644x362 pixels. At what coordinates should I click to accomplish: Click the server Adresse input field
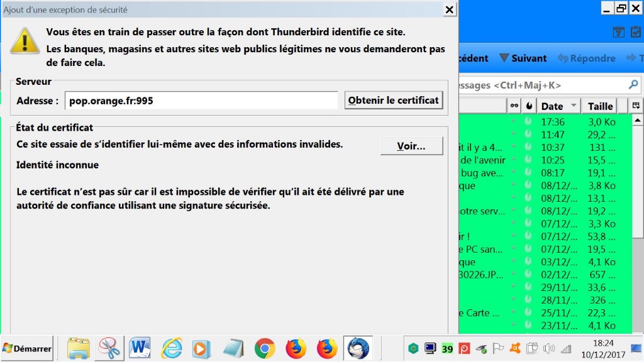pos(201,101)
